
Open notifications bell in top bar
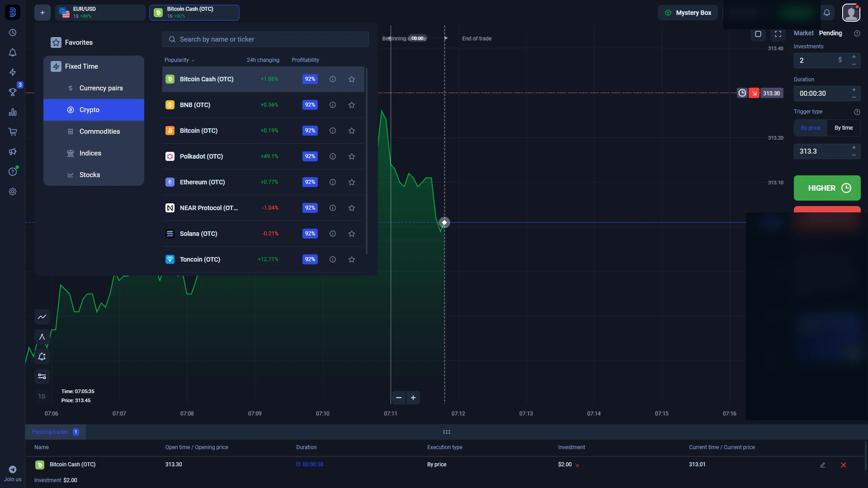(x=827, y=13)
